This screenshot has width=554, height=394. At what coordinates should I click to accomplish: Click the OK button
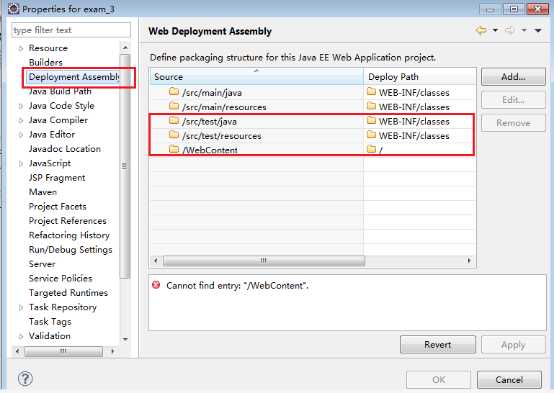tap(438, 380)
